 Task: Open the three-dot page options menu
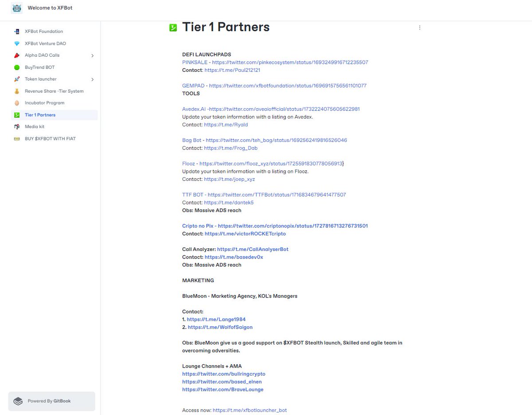(419, 27)
